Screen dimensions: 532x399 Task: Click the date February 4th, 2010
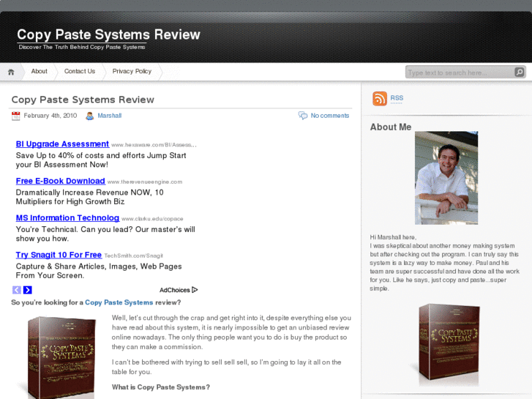50,116
